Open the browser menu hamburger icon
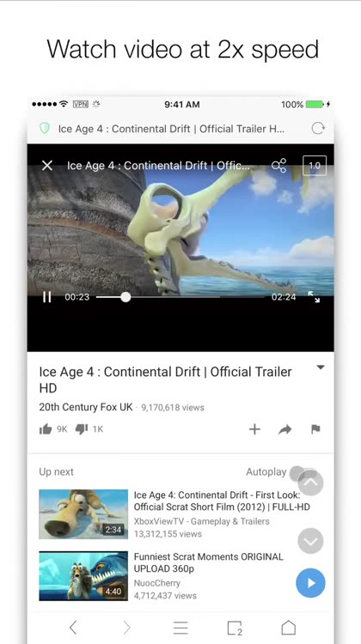Screen dimensions: 361x644 pos(180,628)
